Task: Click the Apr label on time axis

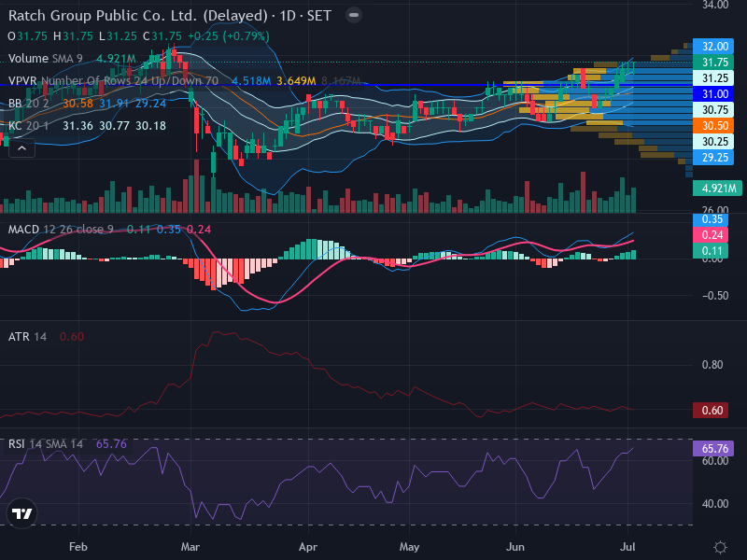Action: point(308,547)
